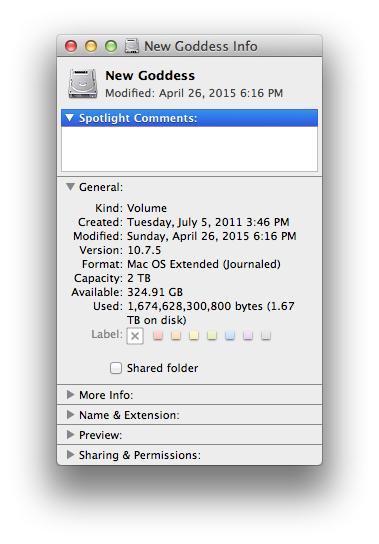Select the orange label color

click(x=176, y=335)
